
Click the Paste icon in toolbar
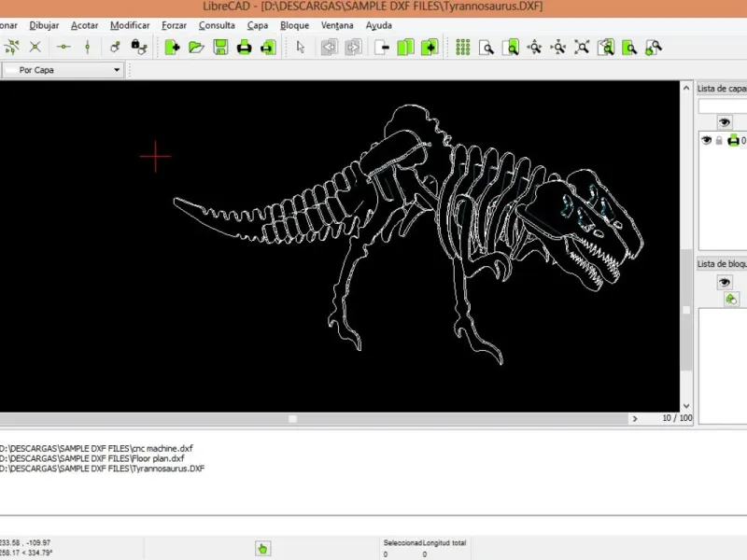pyautogui.click(x=430, y=48)
